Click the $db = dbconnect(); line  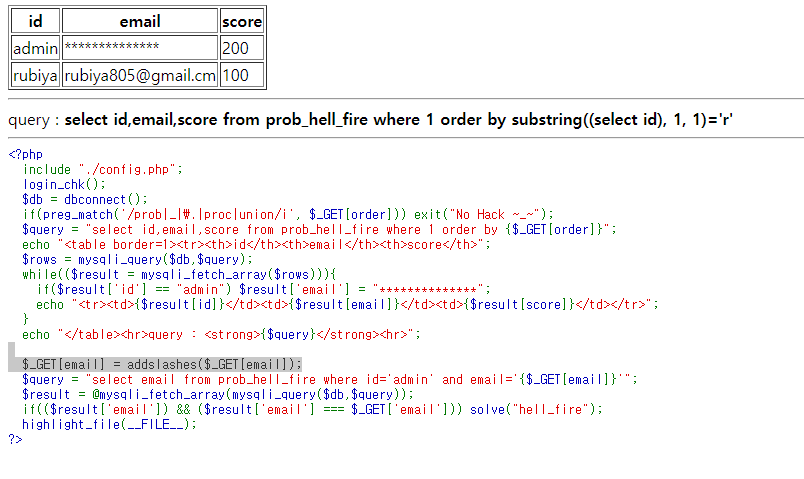pos(85,199)
